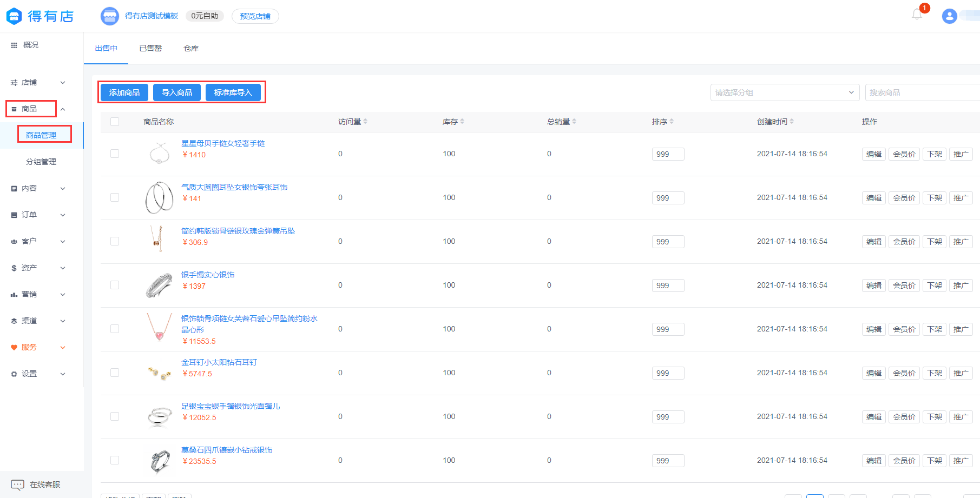Check the box for 星星母贝手链女轻奢手链
The width and height of the screenshot is (980, 498).
[x=115, y=154]
